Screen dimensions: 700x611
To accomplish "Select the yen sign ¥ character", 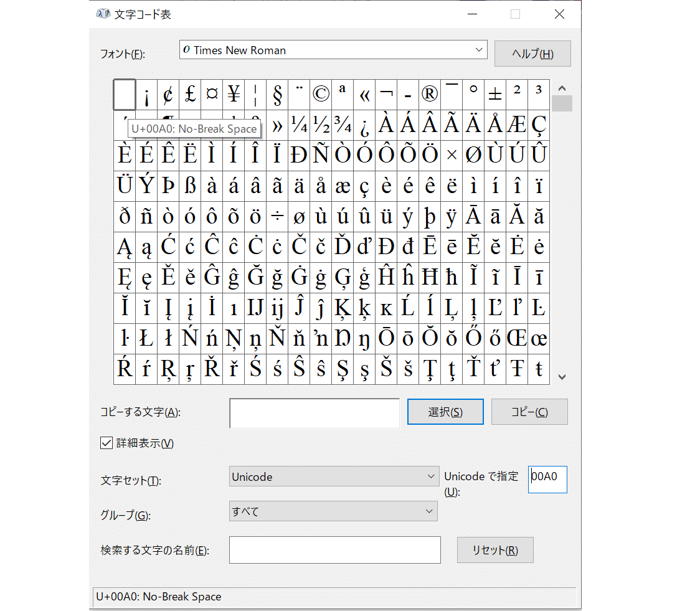I will (x=234, y=95).
